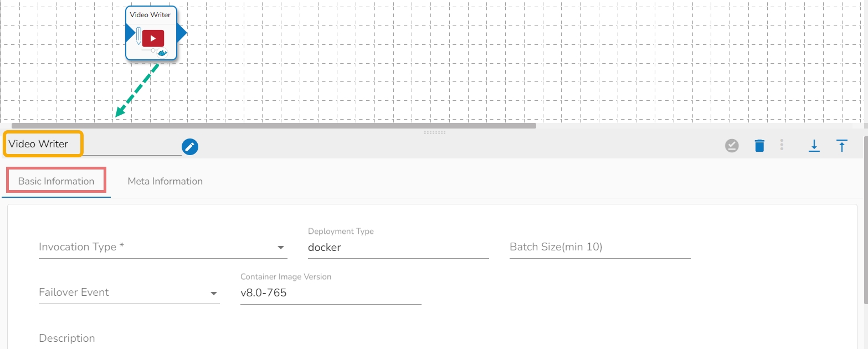Click the Docker whale icon on the node
Screen dimensions: 868x349
click(x=163, y=53)
